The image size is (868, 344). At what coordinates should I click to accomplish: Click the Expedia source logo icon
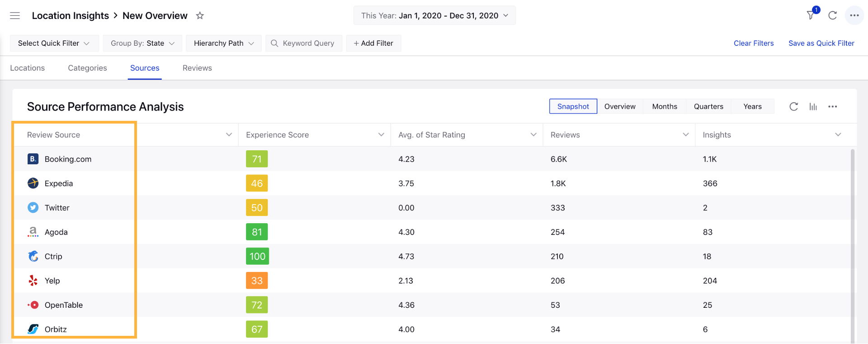coord(33,183)
